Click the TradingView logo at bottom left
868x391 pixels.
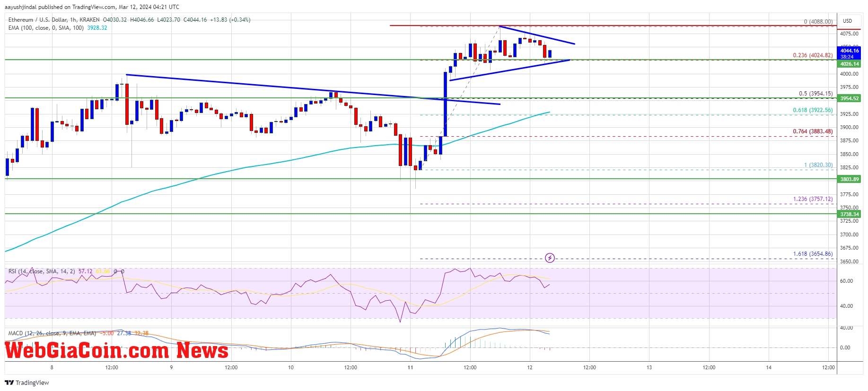(x=27, y=382)
